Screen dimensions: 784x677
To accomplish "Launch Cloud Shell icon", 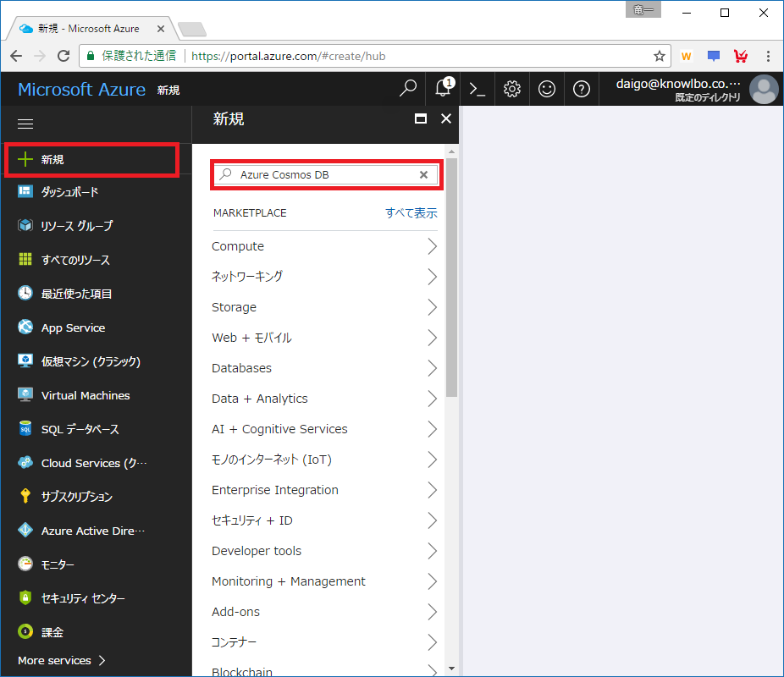I will tap(478, 90).
